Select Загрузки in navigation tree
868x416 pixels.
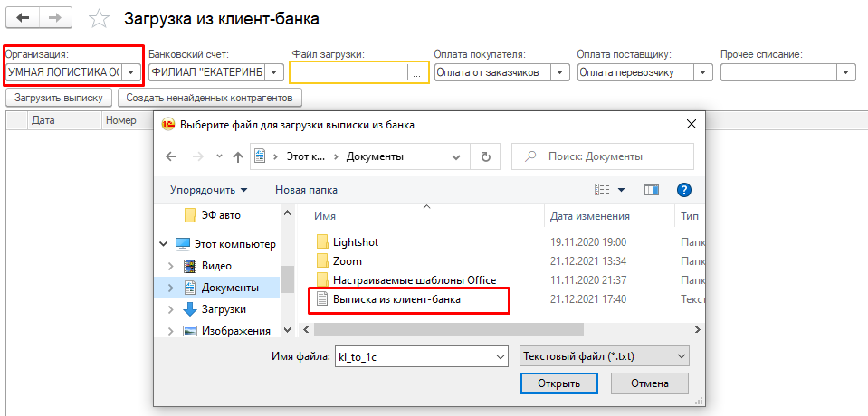(x=215, y=309)
